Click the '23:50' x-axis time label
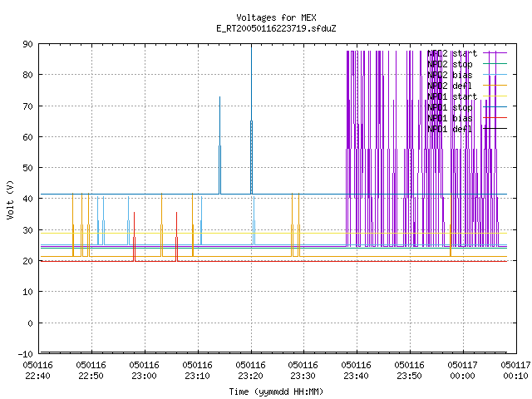Viewport: 532px width, 399px height. tap(410, 377)
